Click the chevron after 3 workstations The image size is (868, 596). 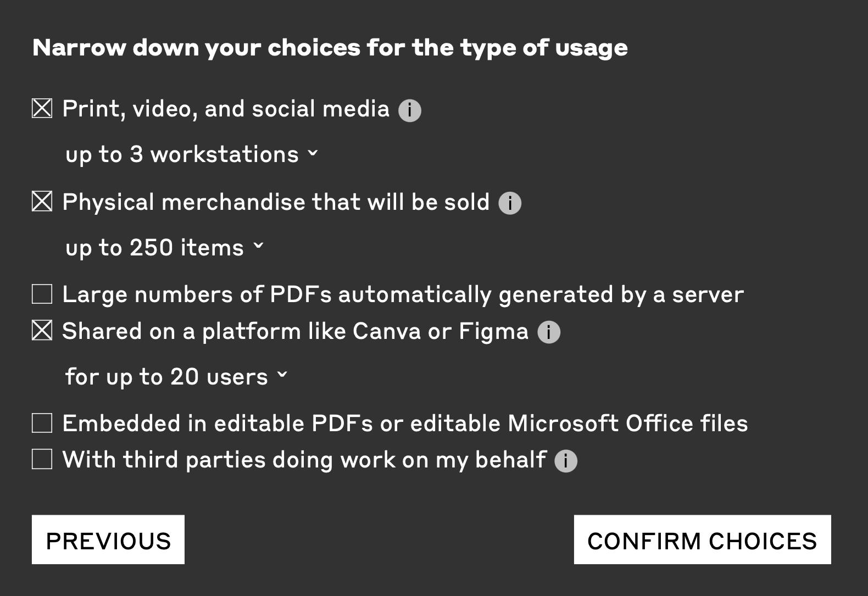313,153
